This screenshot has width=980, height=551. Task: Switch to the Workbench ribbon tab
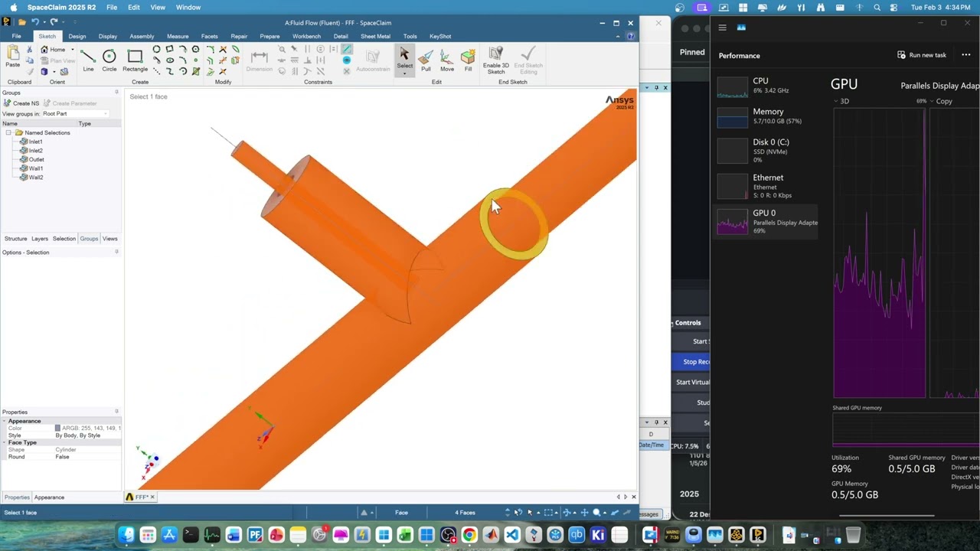pos(306,36)
